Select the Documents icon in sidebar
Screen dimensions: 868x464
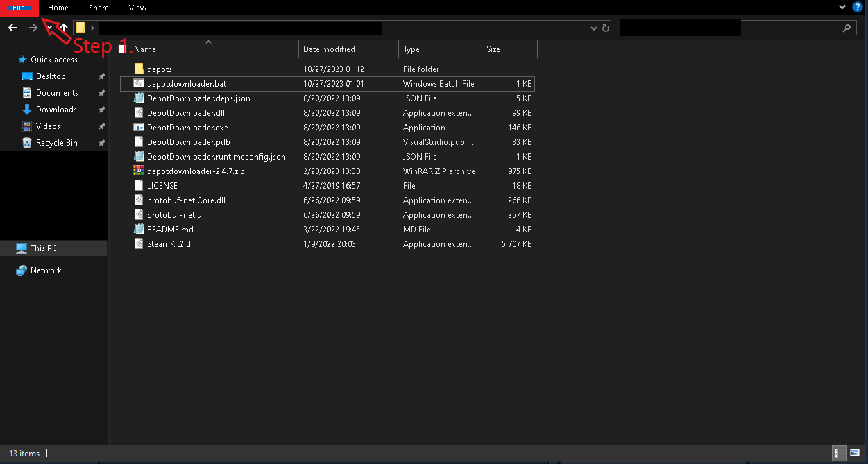(27, 93)
